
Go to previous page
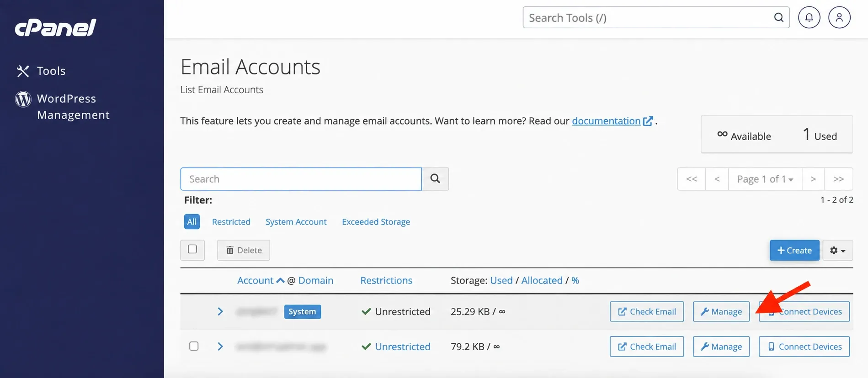[x=717, y=179]
